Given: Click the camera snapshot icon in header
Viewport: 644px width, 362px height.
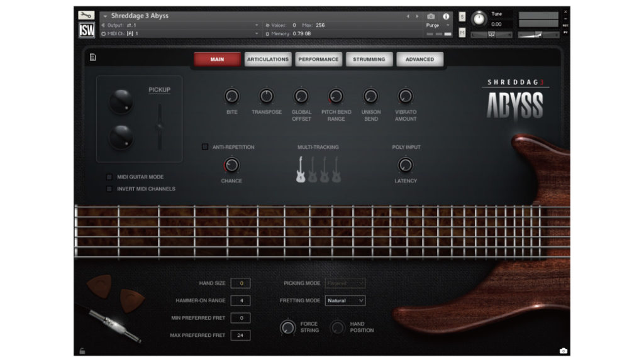Looking at the screenshot, I should tap(431, 16).
